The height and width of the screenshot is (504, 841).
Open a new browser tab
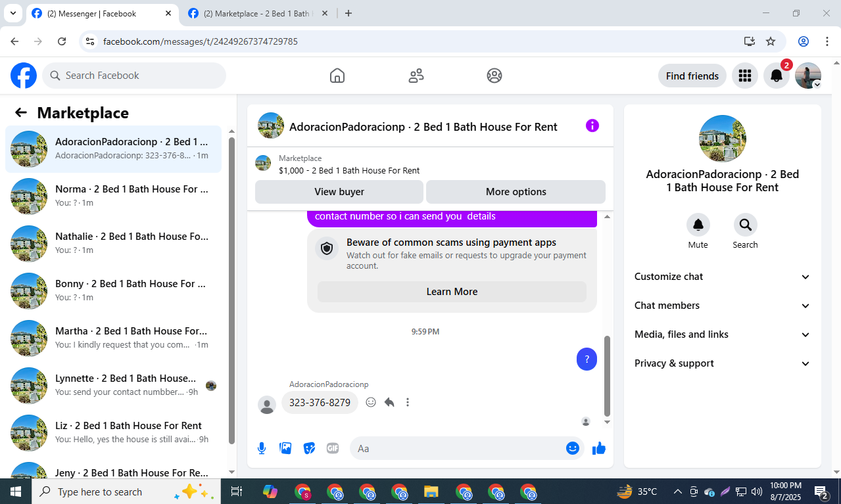point(348,13)
